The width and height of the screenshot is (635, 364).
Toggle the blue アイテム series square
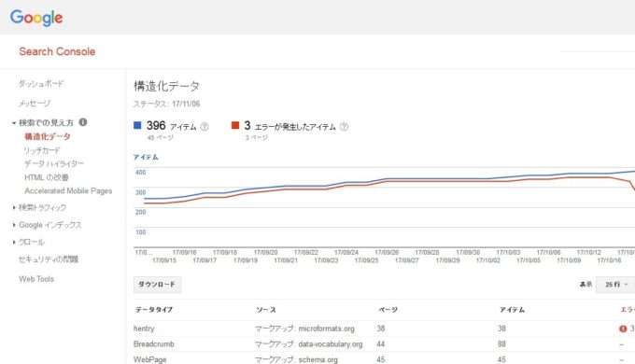tap(137, 125)
